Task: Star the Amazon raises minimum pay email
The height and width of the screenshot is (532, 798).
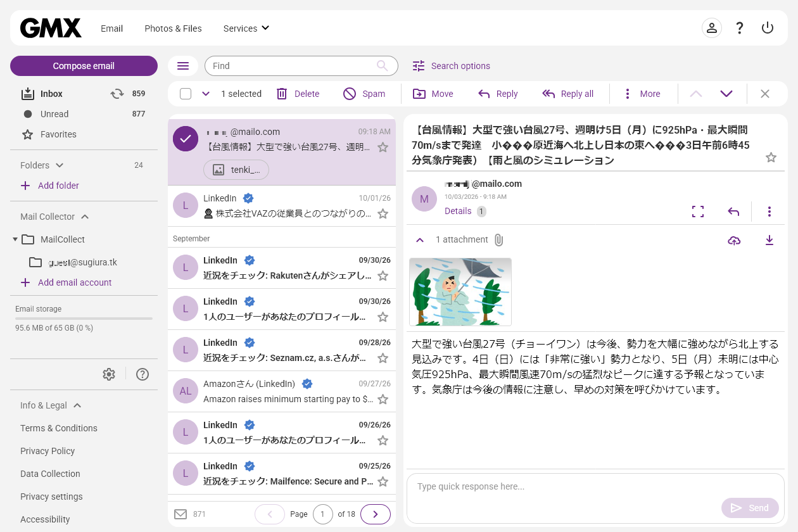Action: pyautogui.click(x=383, y=400)
